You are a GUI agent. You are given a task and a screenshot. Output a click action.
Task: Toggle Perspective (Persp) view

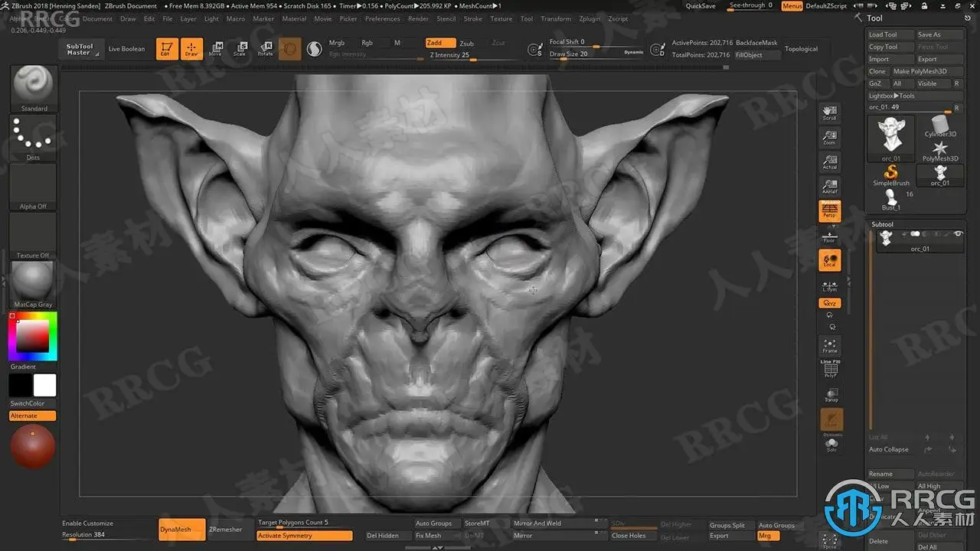(829, 211)
